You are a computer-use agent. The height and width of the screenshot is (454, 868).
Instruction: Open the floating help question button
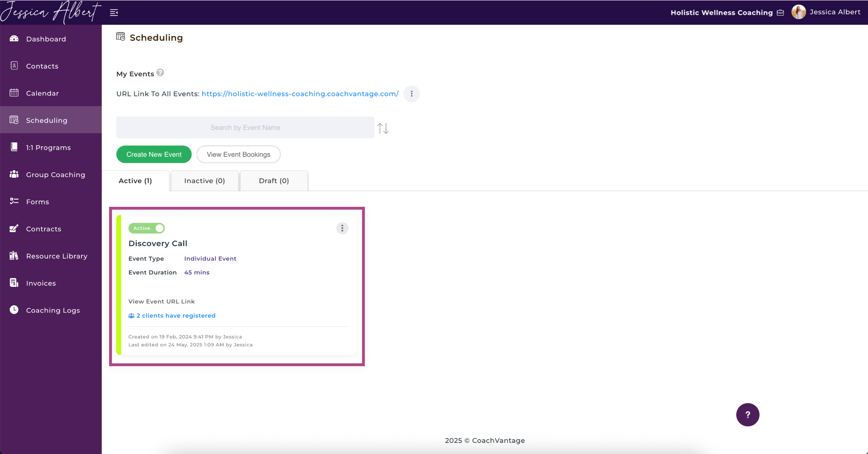[x=748, y=415]
